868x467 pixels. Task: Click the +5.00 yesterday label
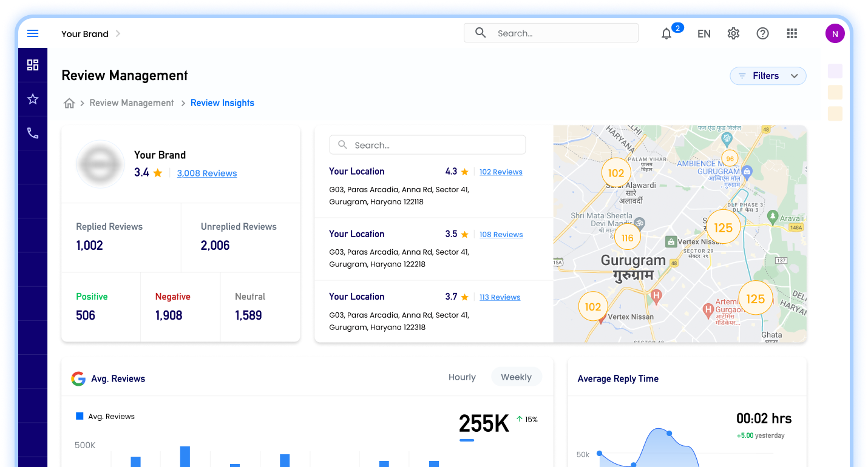[x=761, y=435]
